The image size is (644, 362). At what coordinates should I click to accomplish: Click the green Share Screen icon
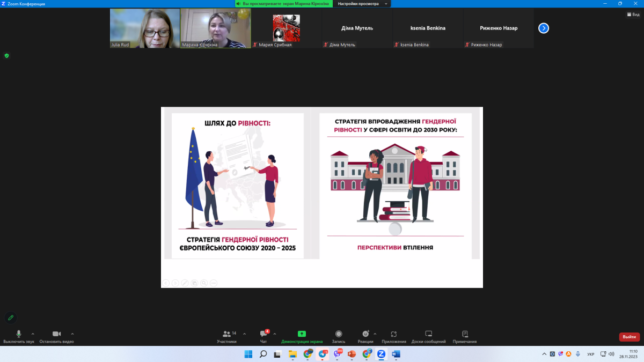pyautogui.click(x=302, y=334)
